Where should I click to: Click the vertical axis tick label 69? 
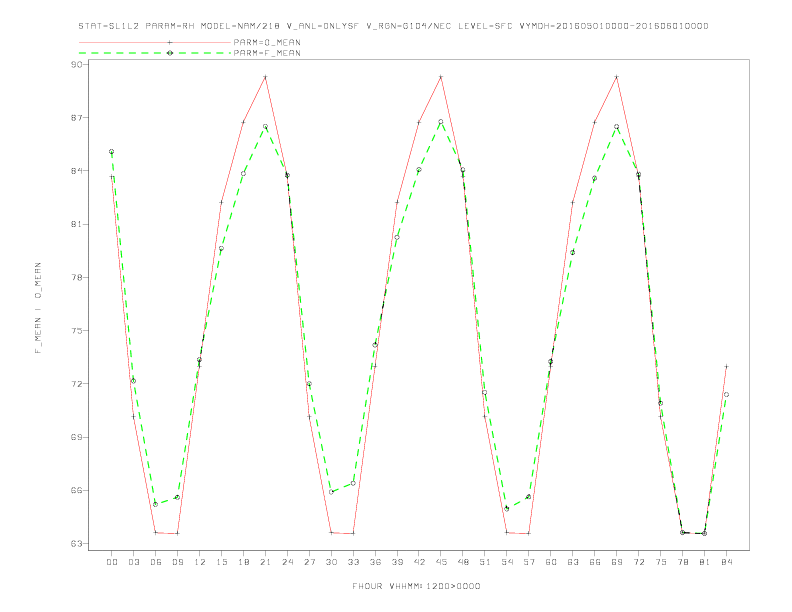77,437
